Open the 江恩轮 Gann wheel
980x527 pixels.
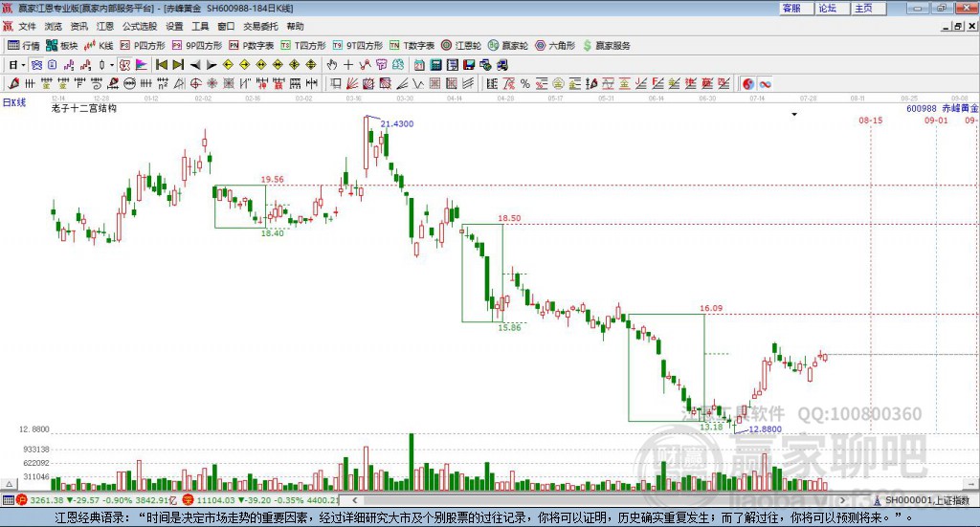pos(461,46)
